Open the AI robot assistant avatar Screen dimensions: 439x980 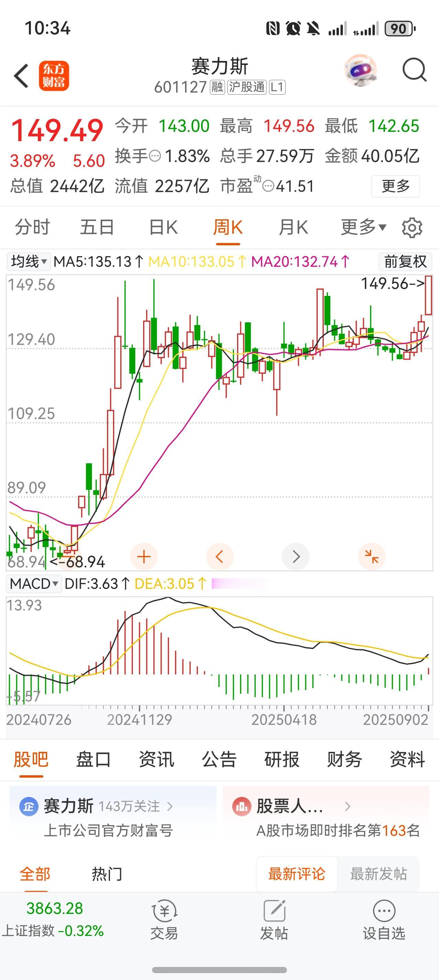pyautogui.click(x=361, y=71)
